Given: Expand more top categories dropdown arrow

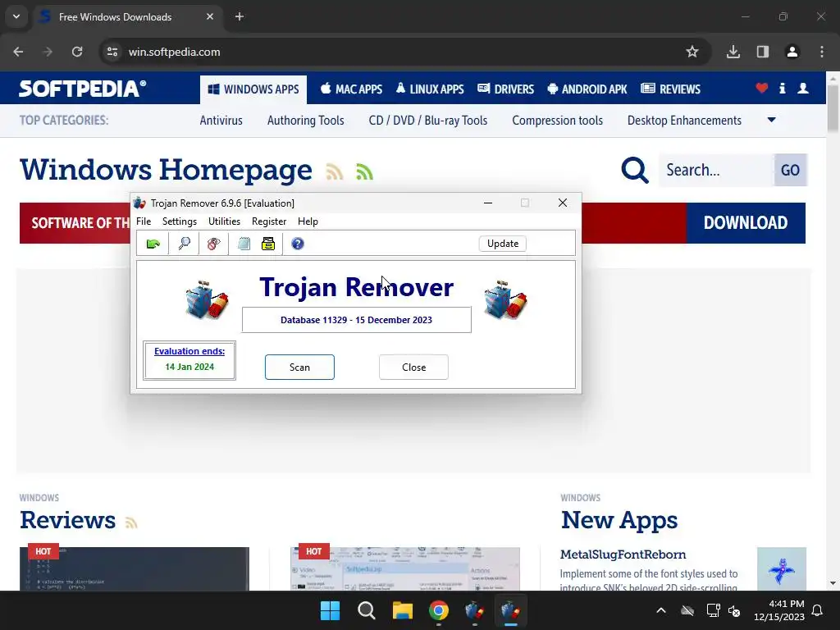Looking at the screenshot, I should [771, 120].
